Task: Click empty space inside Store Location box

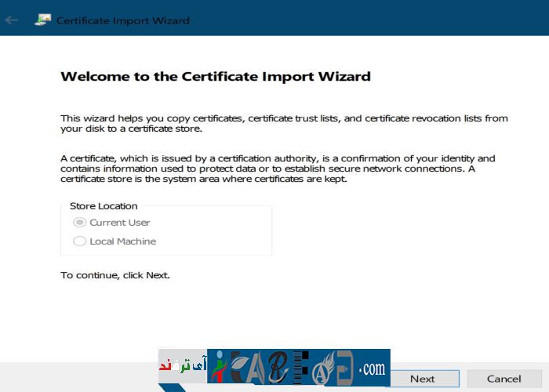Action: tap(220, 232)
